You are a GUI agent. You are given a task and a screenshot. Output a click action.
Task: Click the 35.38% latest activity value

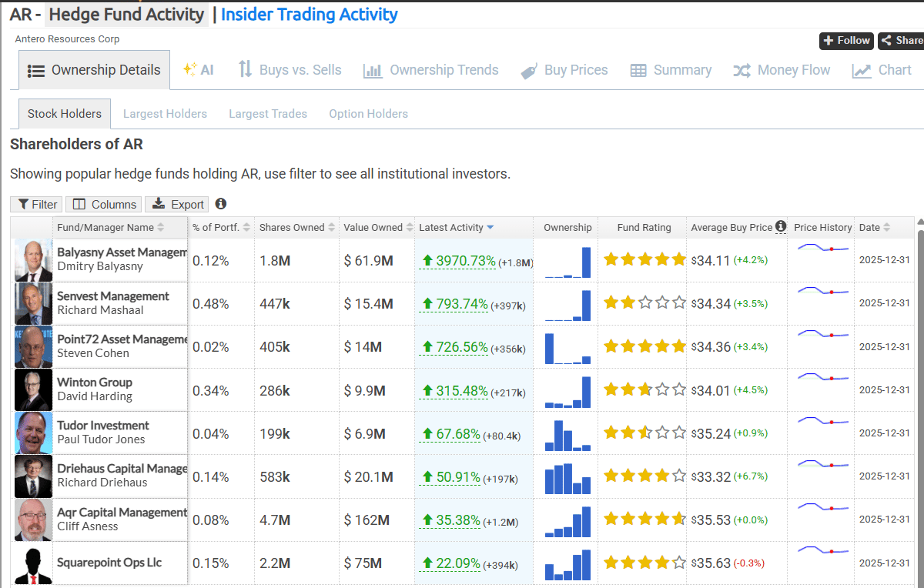click(450, 520)
